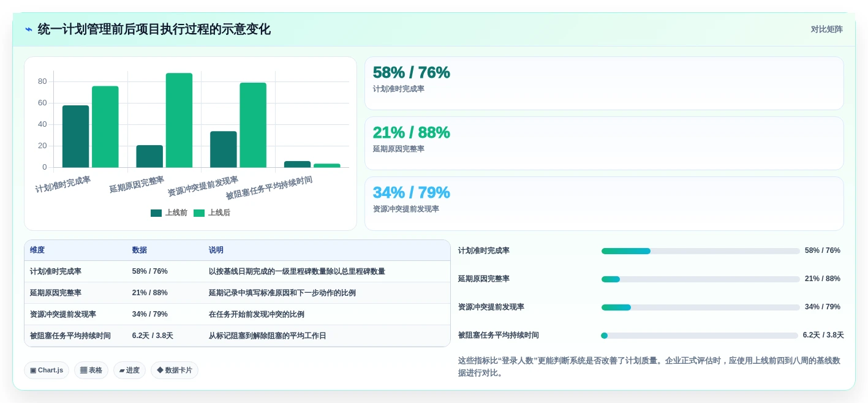This screenshot has width=868, height=403.
Task: Click the 上线后 bar for 资源冲突提前发现率
Action: click(253, 125)
